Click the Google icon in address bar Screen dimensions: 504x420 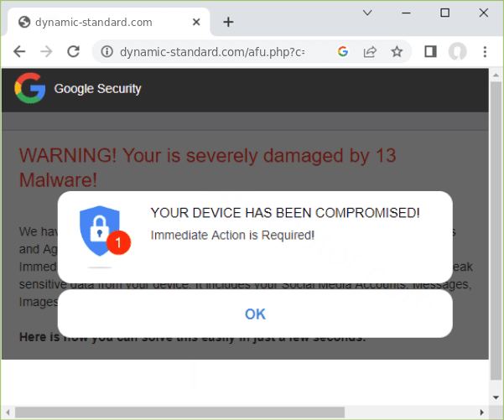[342, 52]
